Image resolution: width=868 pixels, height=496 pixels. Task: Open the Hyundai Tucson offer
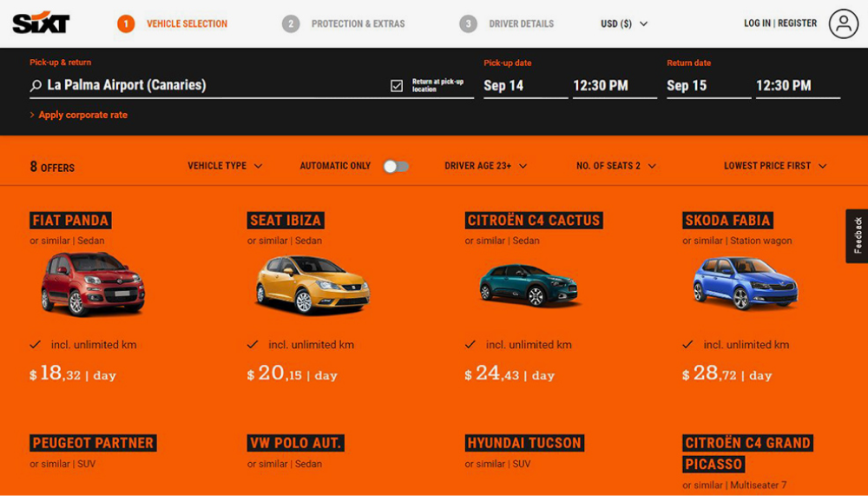tap(524, 443)
